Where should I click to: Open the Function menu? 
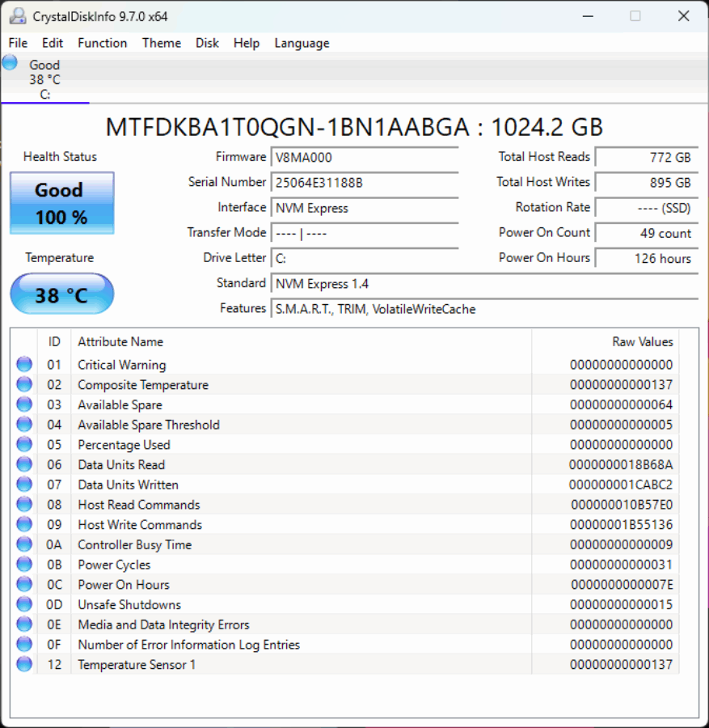[x=102, y=43]
